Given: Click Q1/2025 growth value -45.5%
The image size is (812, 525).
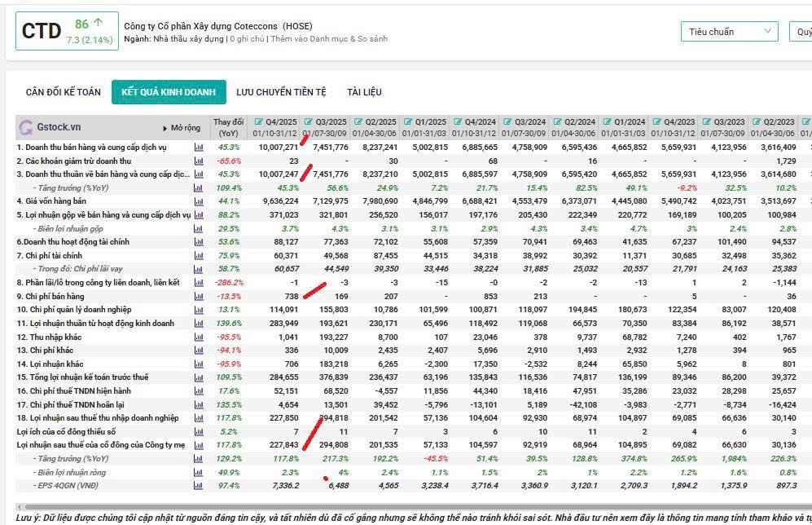Looking at the screenshot, I should click(x=436, y=459).
